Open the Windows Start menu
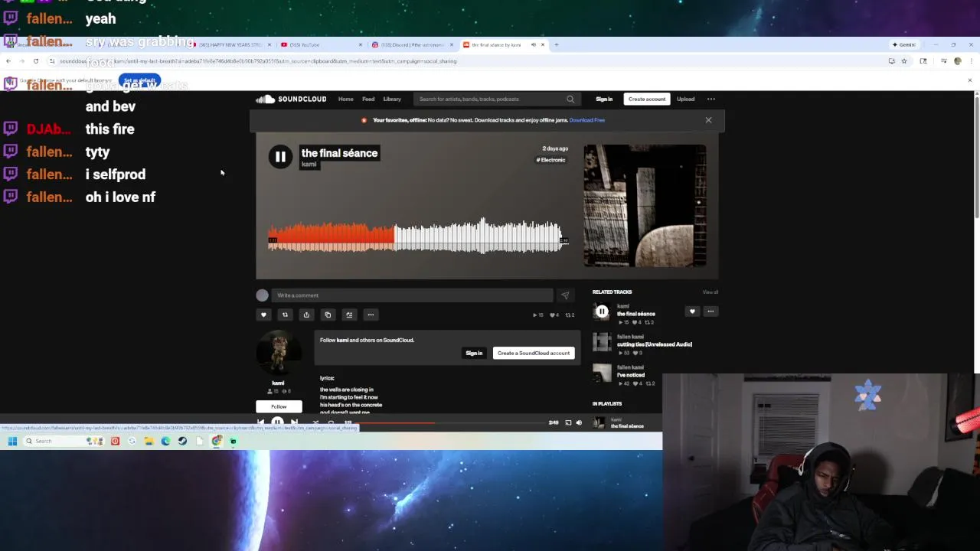The width and height of the screenshot is (980, 551). [x=12, y=441]
